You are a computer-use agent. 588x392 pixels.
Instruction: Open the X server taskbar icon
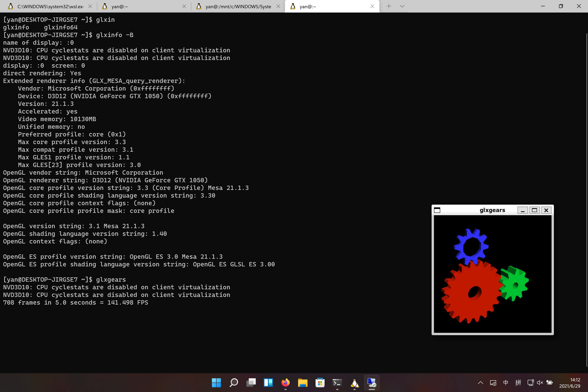click(372, 383)
